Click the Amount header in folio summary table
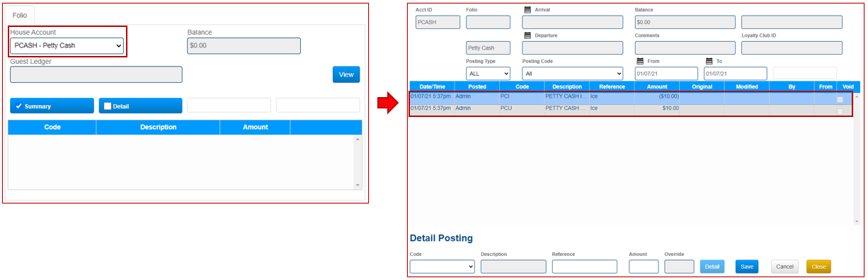Screen dimensions: 868x280 255,127
